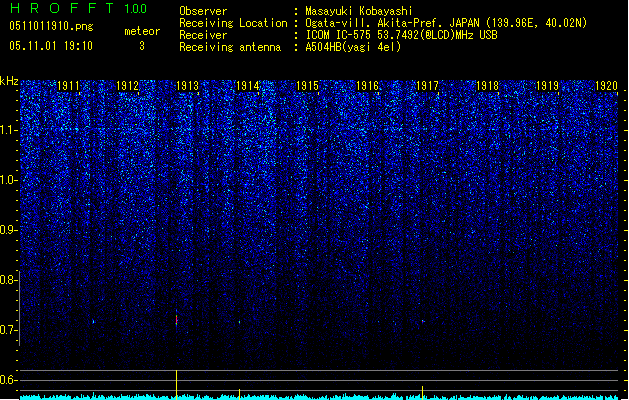Screen dimensions: 629x400
Task: Click the Receiving antenna label
Action: tap(230, 47)
